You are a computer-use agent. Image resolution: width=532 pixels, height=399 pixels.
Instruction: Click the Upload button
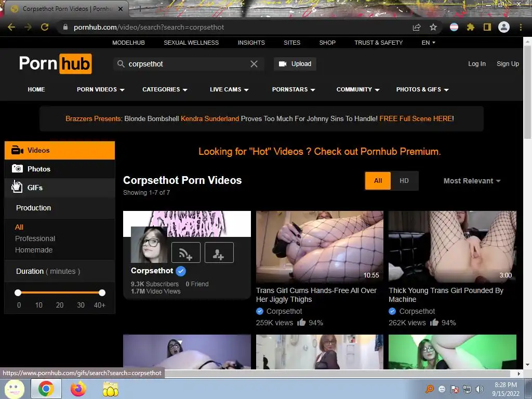295,64
